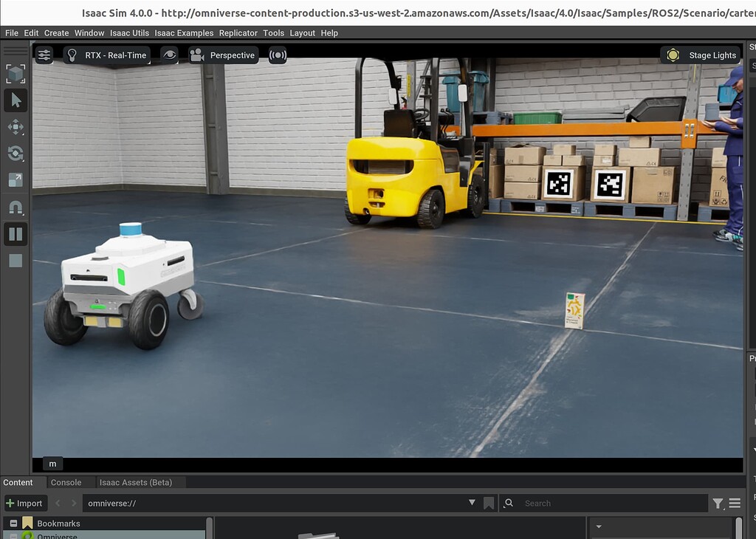Switch to the Console tab

click(x=66, y=482)
